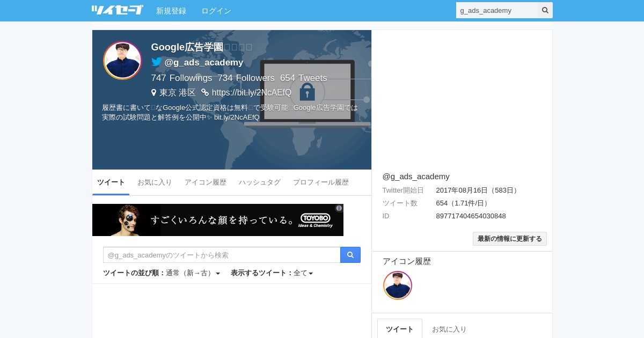Open the avatar under アイコン履歴
This screenshot has width=644, height=338.
pyautogui.click(x=398, y=285)
